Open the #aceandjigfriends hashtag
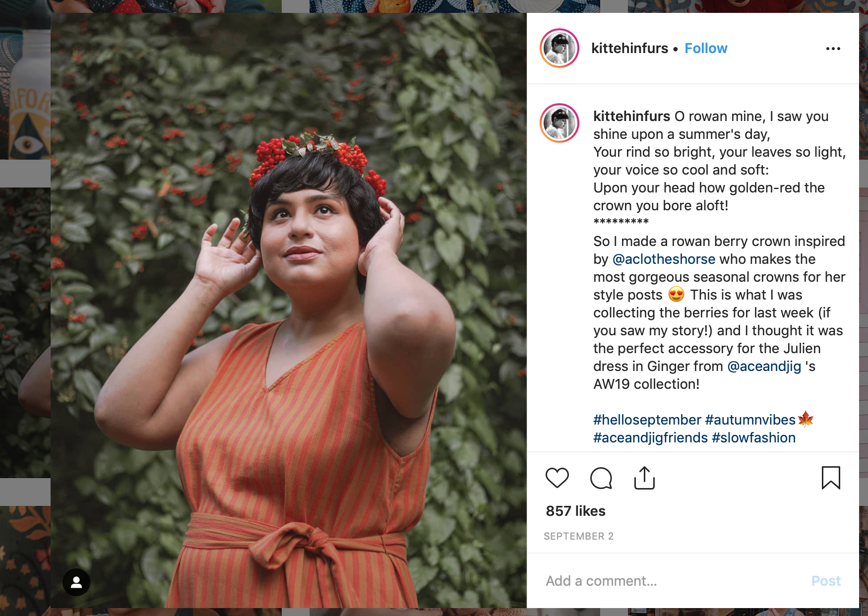This screenshot has width=868, height=616. [650, 438]
